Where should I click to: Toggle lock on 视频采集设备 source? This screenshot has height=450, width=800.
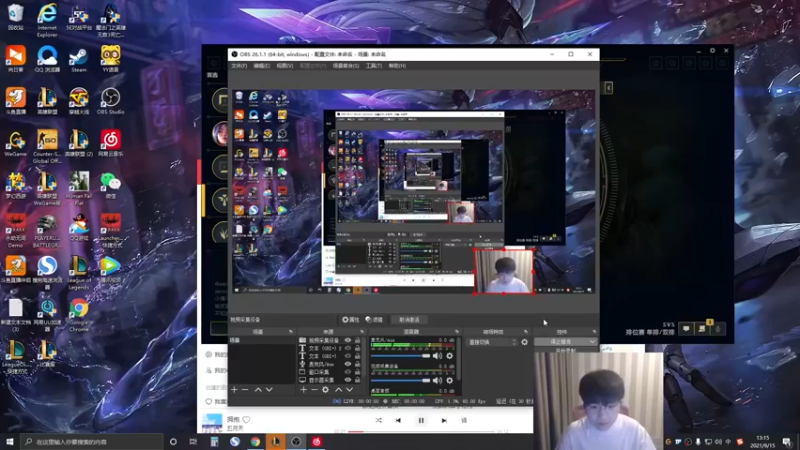click(x=357, y=340)
